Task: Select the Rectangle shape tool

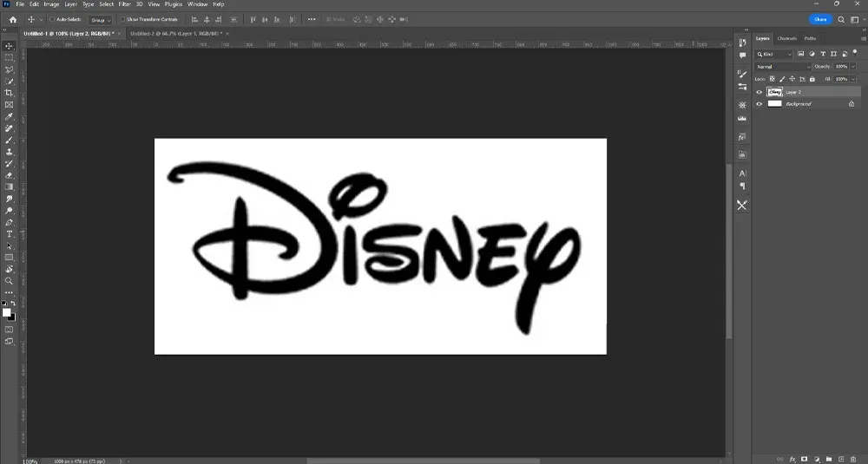Action: (x=9, y=258)
